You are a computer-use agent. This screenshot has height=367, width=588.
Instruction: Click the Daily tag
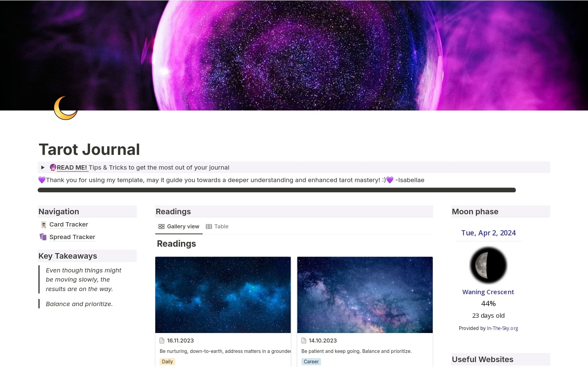(167, 361)
